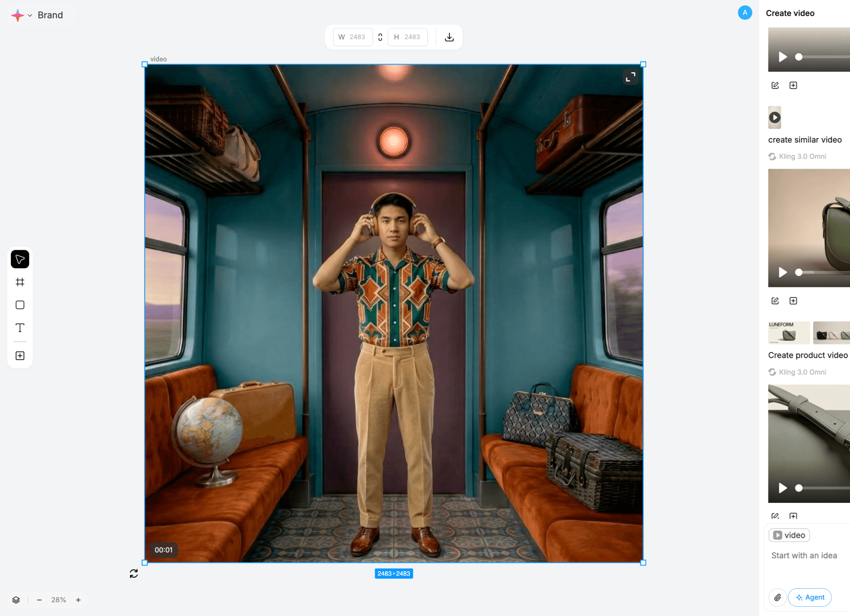Click the regenerate/swap icon below the selected video
The height and width of the screenshot is (616, 850).
[x=134, y=573]
